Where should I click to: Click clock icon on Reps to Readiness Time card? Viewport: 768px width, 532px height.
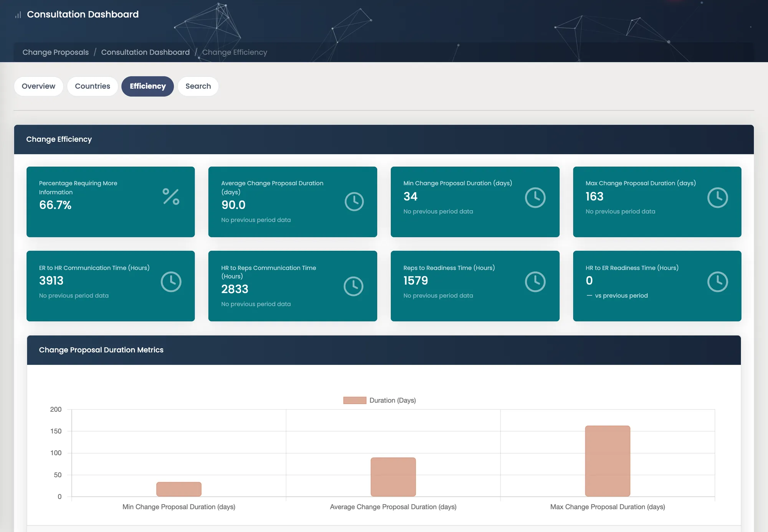pyautogui.click(x=535, y=282)
